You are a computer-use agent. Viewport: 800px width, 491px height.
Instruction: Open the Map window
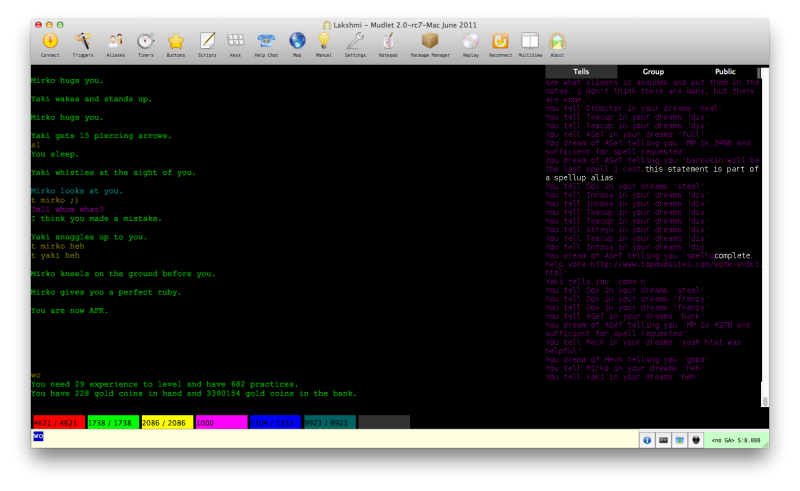click(x=297, y=42)
